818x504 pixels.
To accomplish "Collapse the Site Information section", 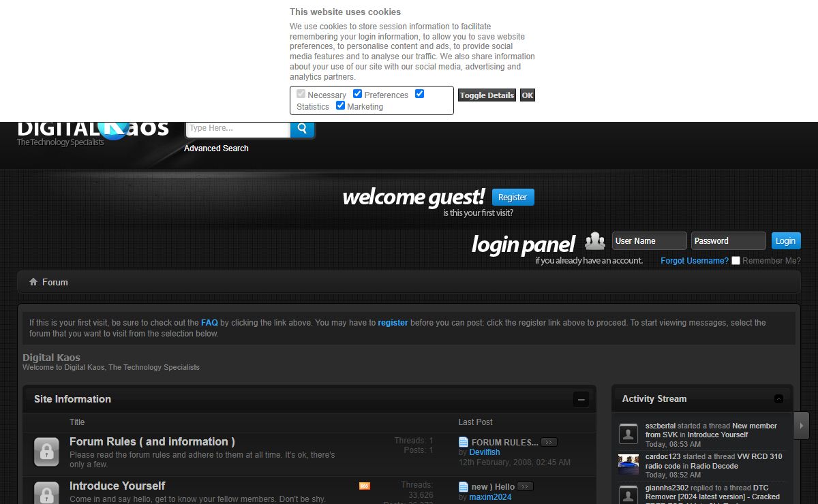I will pyautogui.click(x=581, y=399).
